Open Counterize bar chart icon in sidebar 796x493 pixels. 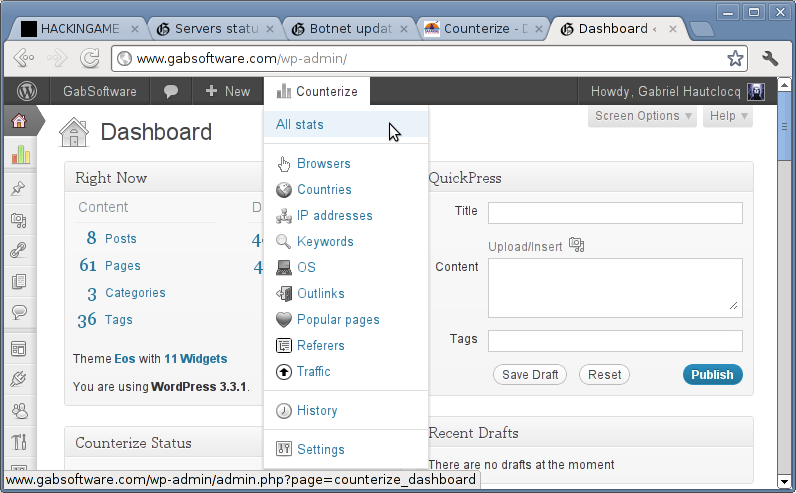click(x=20, y=155)
